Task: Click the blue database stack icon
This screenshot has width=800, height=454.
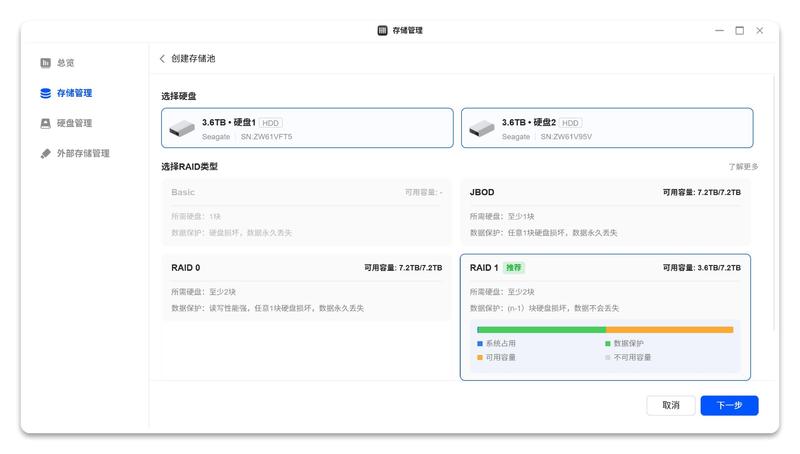Action: (x=45, y=93)
